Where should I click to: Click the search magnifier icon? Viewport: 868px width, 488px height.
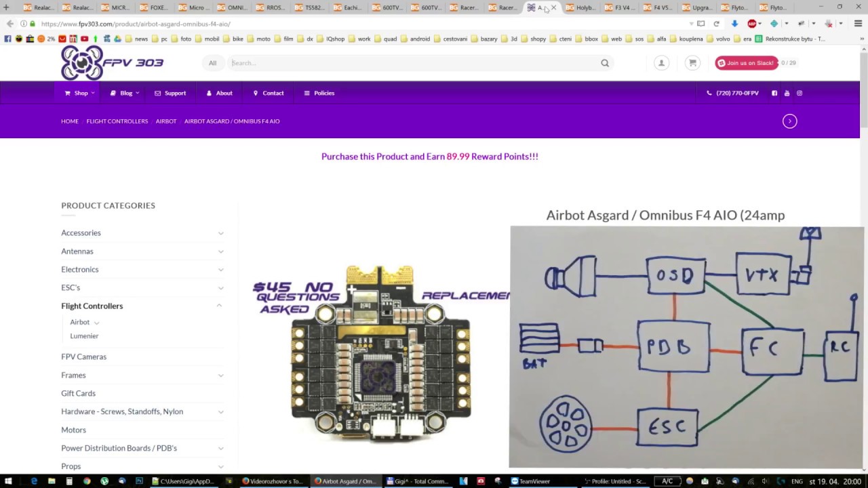click(605, 63)
